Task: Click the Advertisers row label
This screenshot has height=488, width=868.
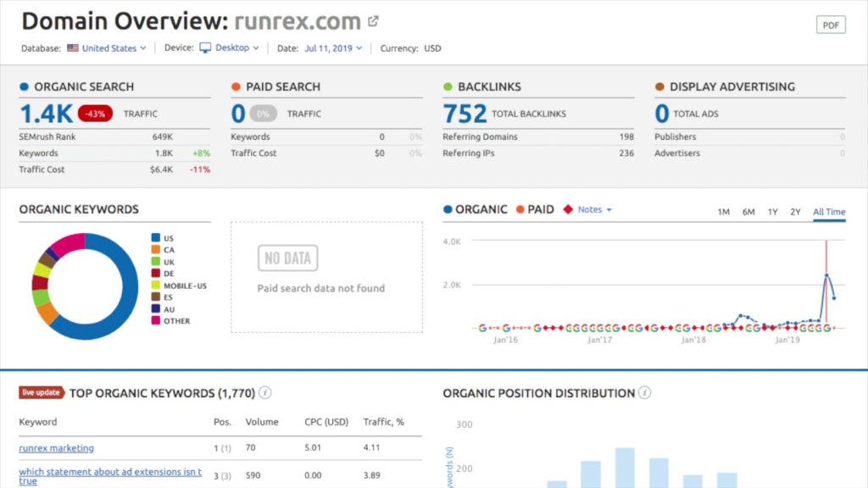Action: click(x=677, y=153)
